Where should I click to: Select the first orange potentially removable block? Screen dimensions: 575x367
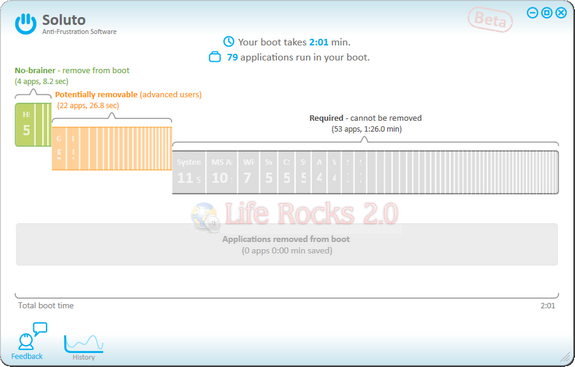click(59, 148)
